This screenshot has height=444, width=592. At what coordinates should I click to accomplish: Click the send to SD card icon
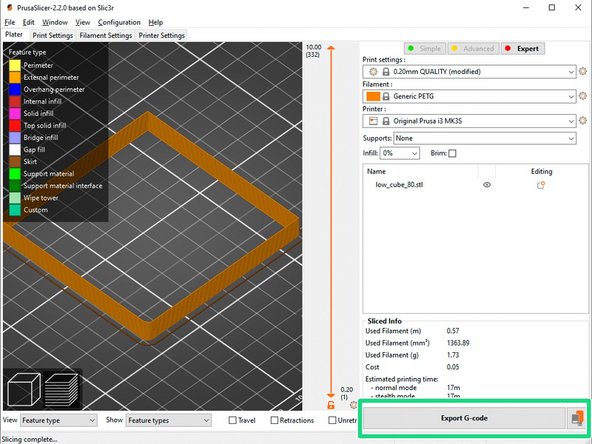pyautogui.click(x=577, y=418)
